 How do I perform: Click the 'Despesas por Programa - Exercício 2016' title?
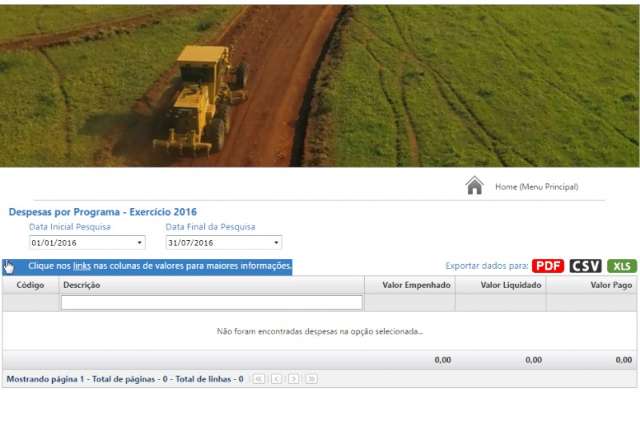(103, 212)
